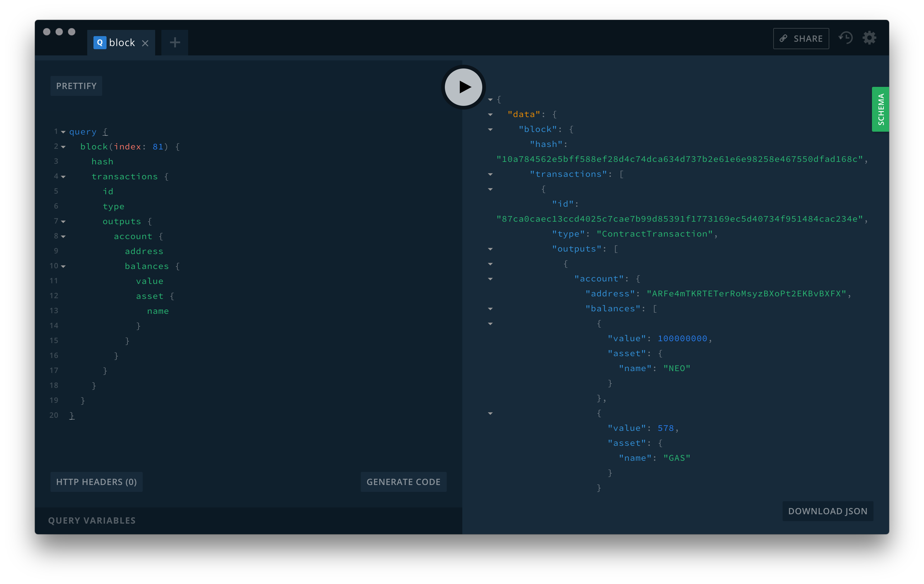Collapse the block(index: 81) fold arrow on line 2
This screenshot has height=584, width=924.
tap(63, 147)
